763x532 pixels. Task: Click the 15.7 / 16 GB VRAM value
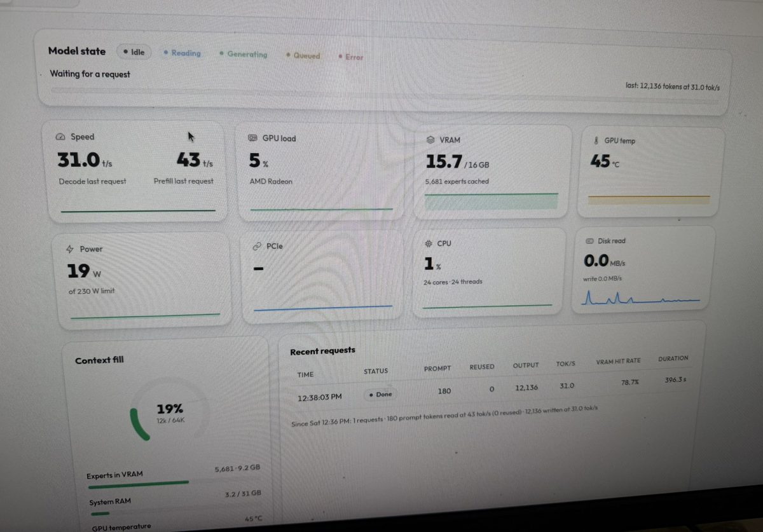coord(457,163)
